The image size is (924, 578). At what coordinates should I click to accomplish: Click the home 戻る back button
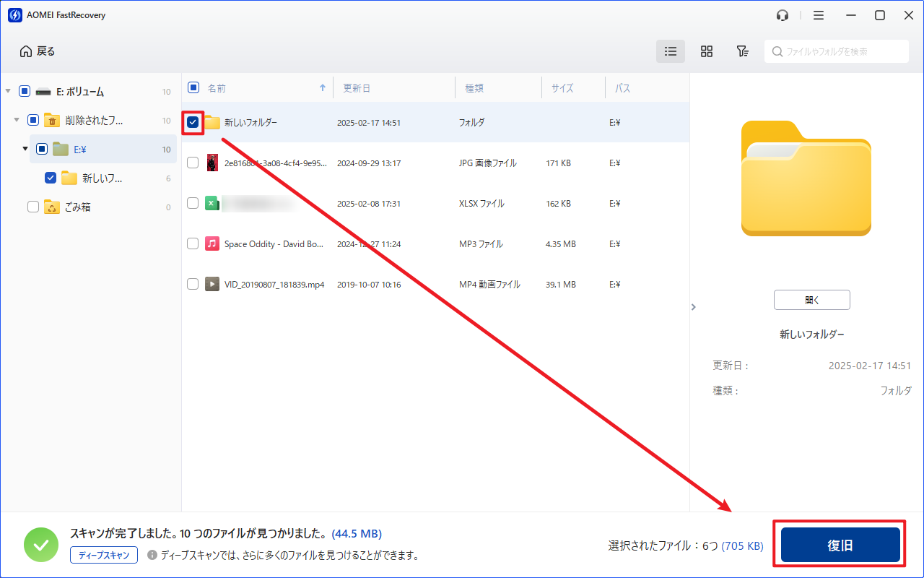pos(38,51)
